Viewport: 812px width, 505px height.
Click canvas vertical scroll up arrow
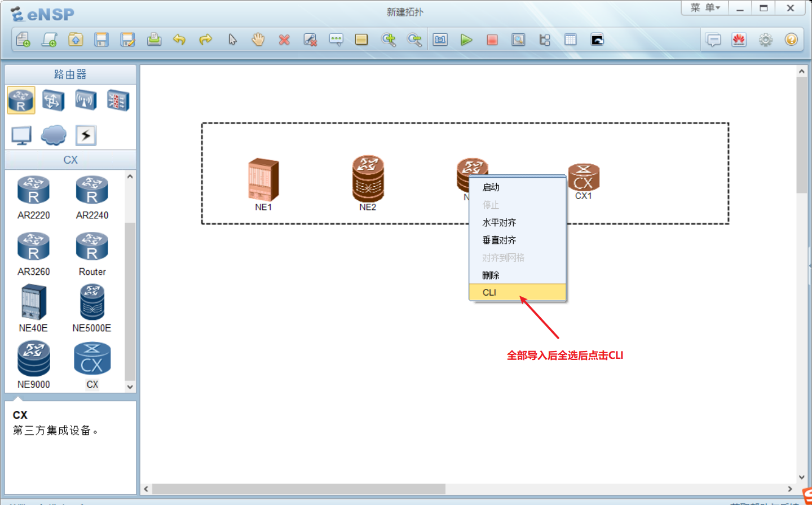pyautogui.click(x=802, y=72)
